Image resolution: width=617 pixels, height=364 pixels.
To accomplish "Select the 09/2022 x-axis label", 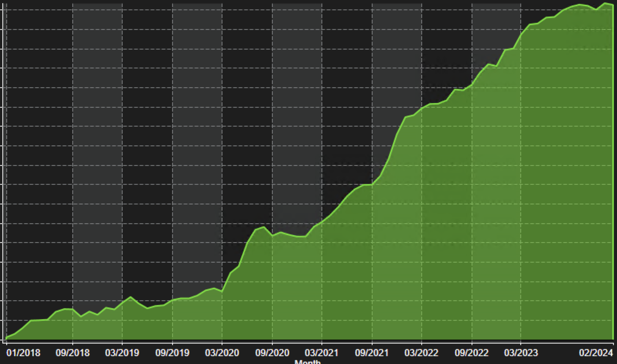I will tap(472, 353).
